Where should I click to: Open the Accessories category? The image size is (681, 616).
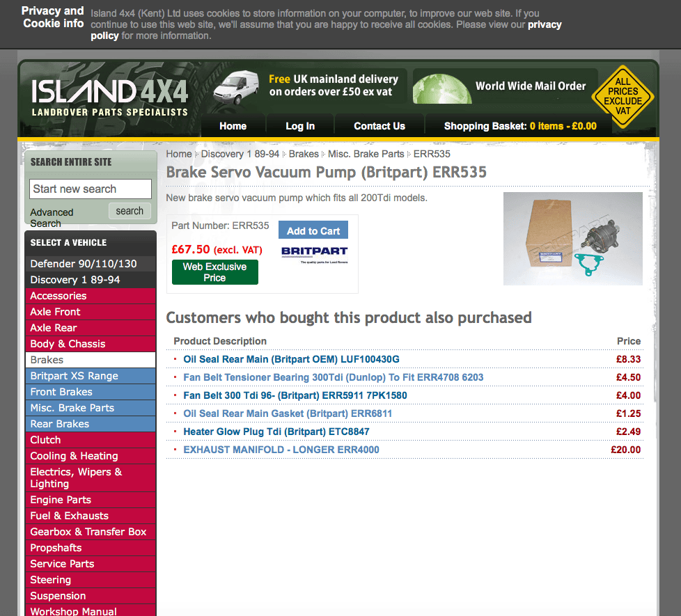point(91,296)
